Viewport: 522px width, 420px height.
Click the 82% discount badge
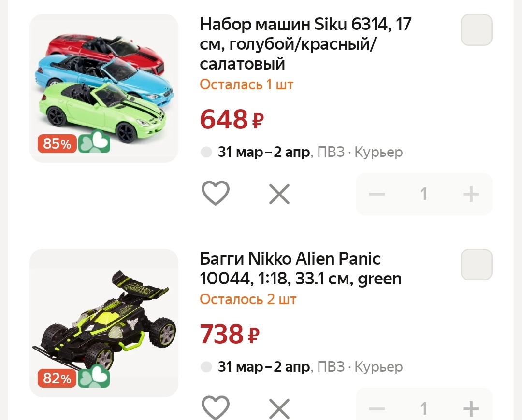(x=57, y=378)
